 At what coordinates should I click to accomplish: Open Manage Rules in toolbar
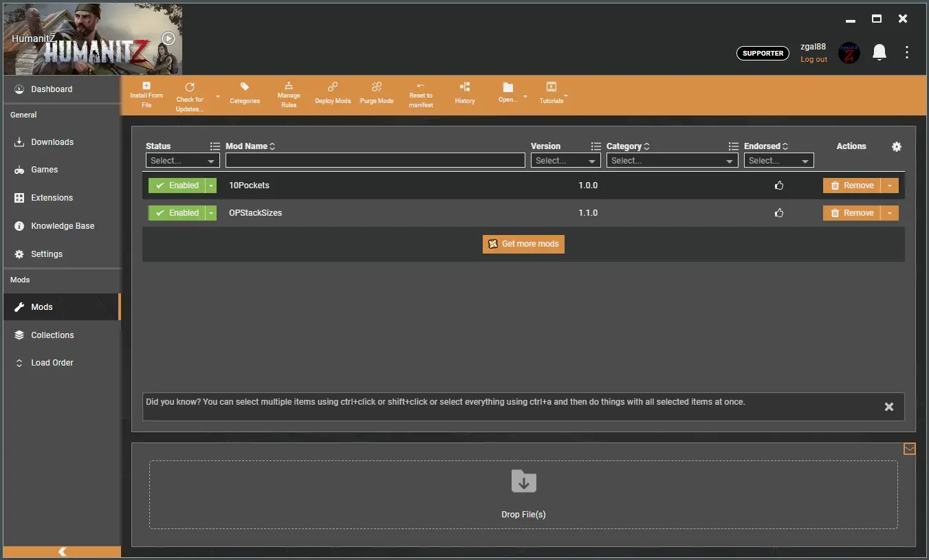pyautogui.click(x=289, y=95)
